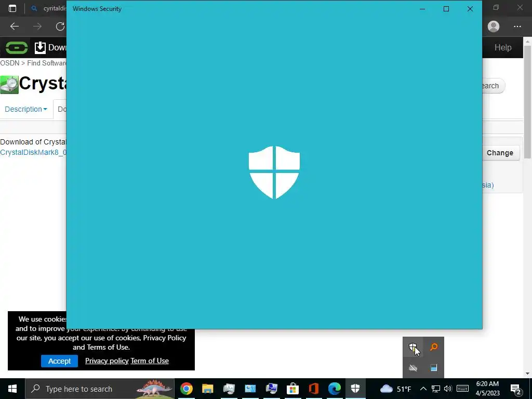
Task: Open the OneDrive cloud tray icon
Action: [x=413, y=368]
